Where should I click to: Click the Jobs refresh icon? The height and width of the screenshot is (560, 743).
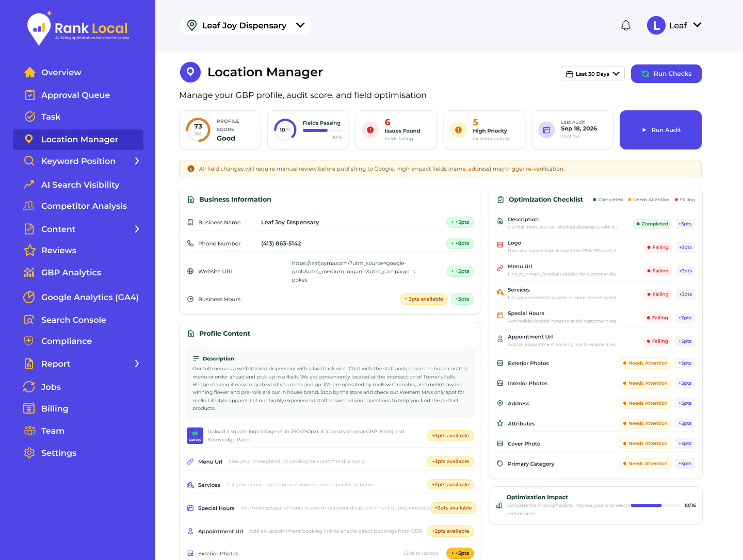pyautogui.click(x=29, y=387)
